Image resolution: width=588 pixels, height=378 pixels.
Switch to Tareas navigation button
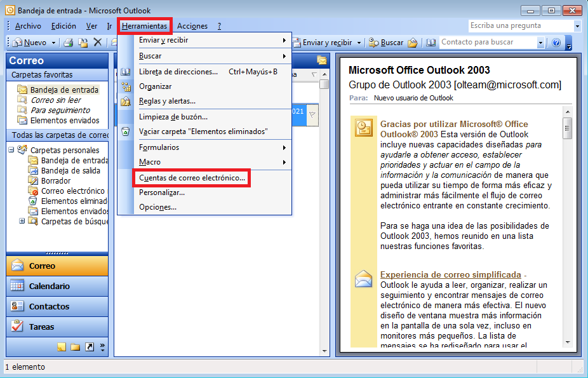coord(57,327)
